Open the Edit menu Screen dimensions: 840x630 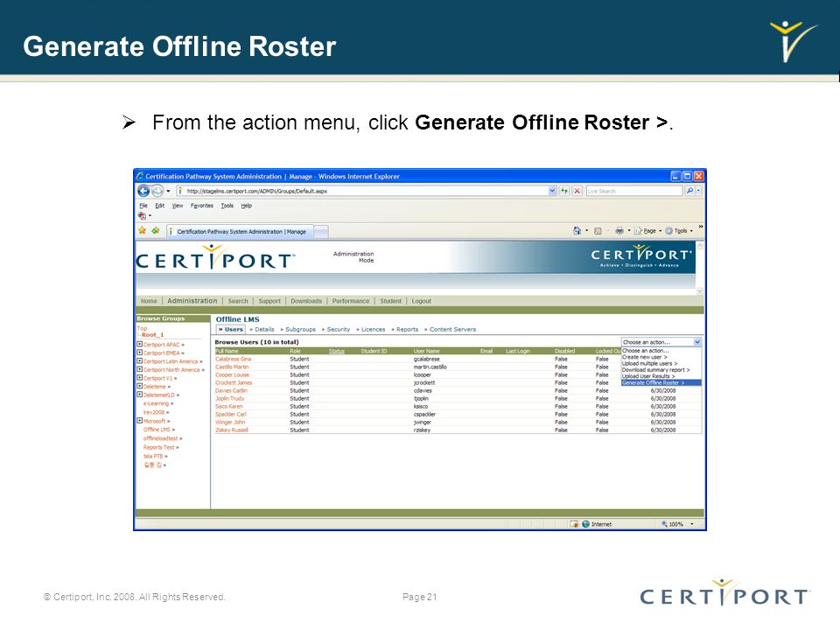(159, 206)
